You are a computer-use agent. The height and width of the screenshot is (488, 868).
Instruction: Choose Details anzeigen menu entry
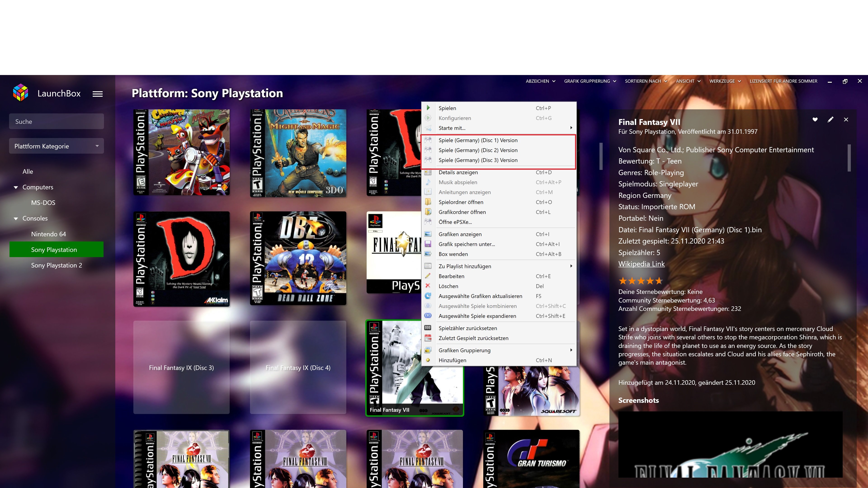[x=499, y=172]
